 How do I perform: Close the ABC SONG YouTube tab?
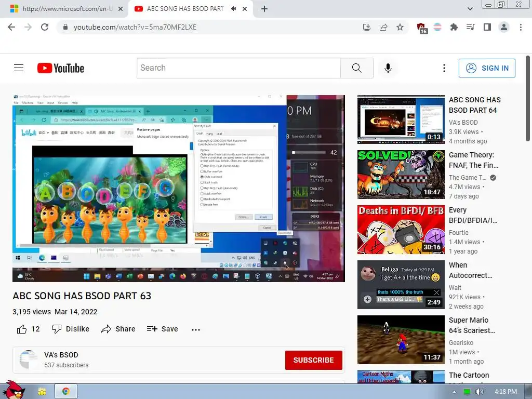pos(245,9)
